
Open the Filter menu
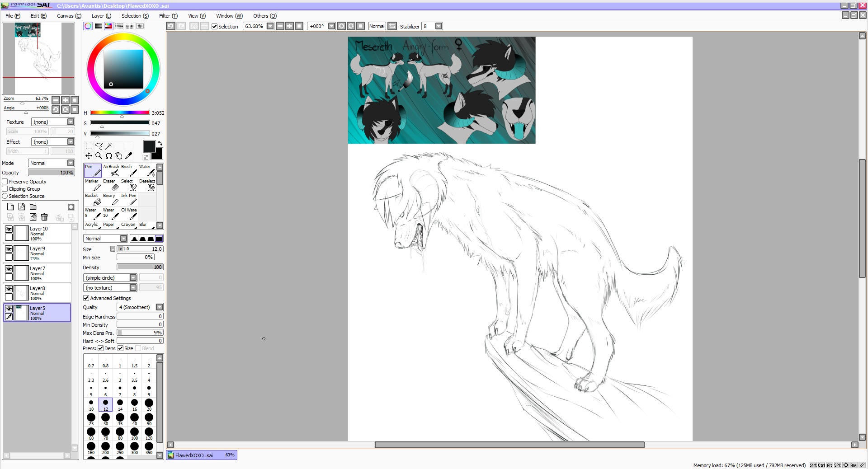click(x=168, y=16)
